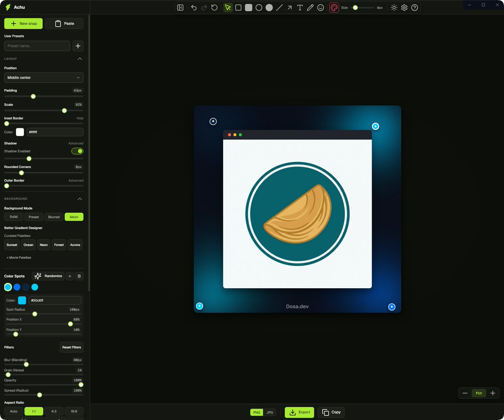Collapse the BACKGROUND section chevron
The height and width of the screenshot is (420, 504).
[80, 198]
